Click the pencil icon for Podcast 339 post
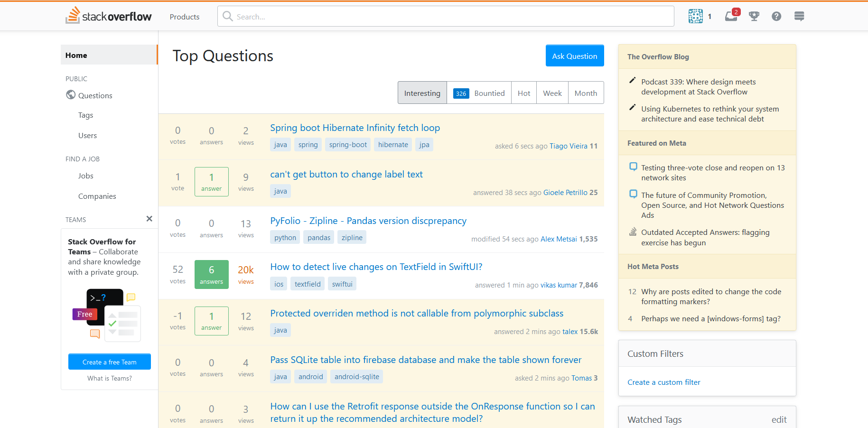This screenshot has width=868, height=428. 632,80
